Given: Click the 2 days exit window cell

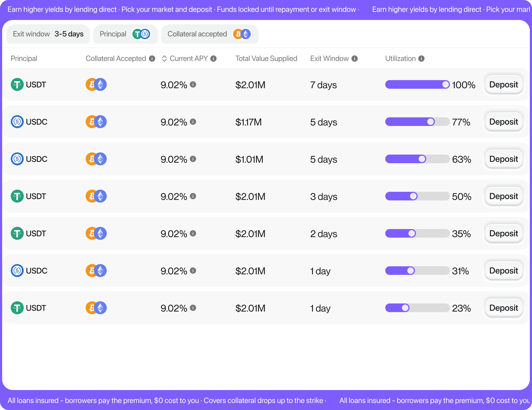Looking at the screenshot, I should point(324,234).
